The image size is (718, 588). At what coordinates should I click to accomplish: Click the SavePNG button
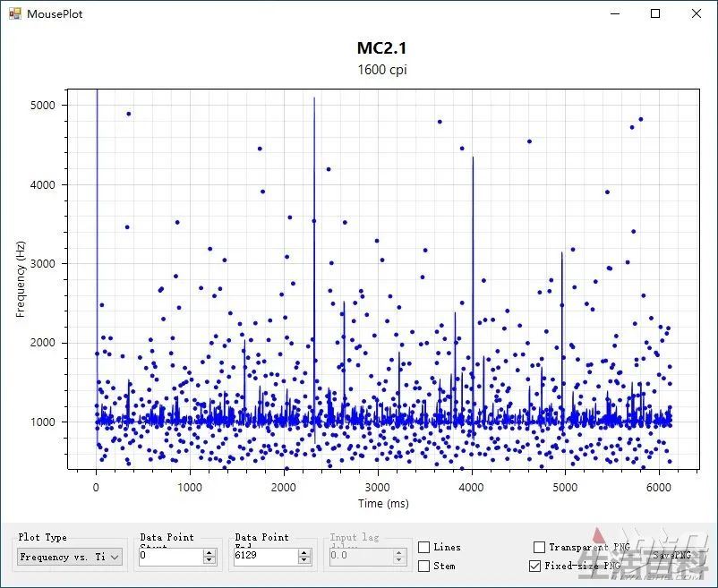[671, 555]
